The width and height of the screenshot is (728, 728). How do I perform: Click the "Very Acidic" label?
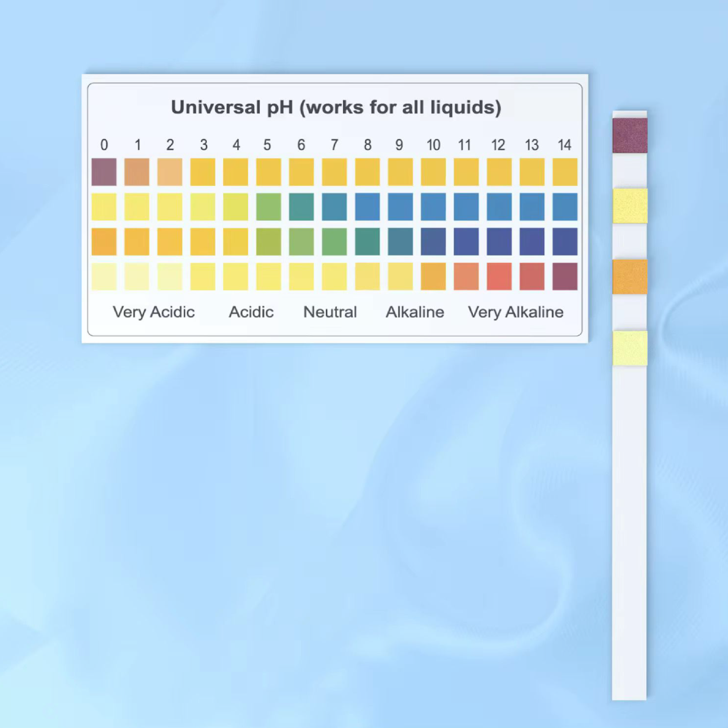point(153,312)
